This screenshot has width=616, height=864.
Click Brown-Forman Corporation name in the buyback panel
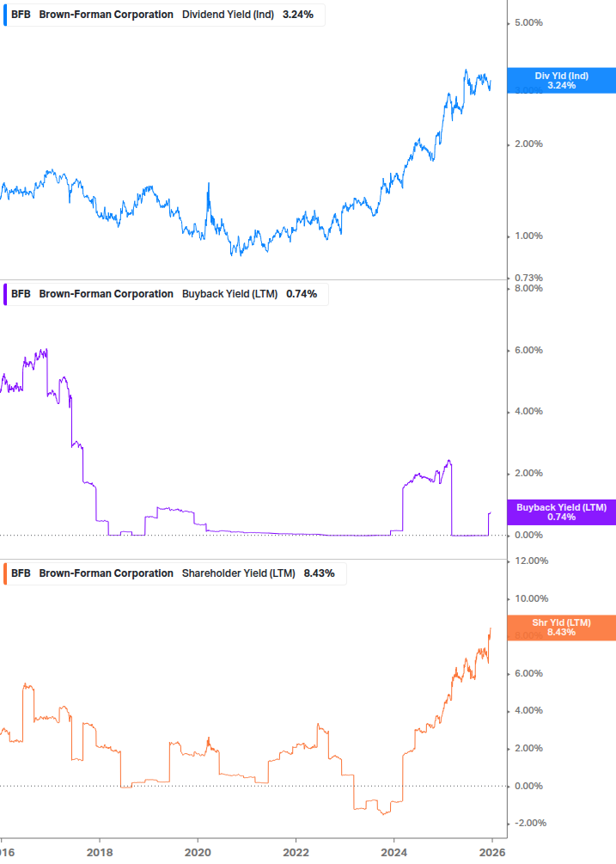(x=107, y=294)
